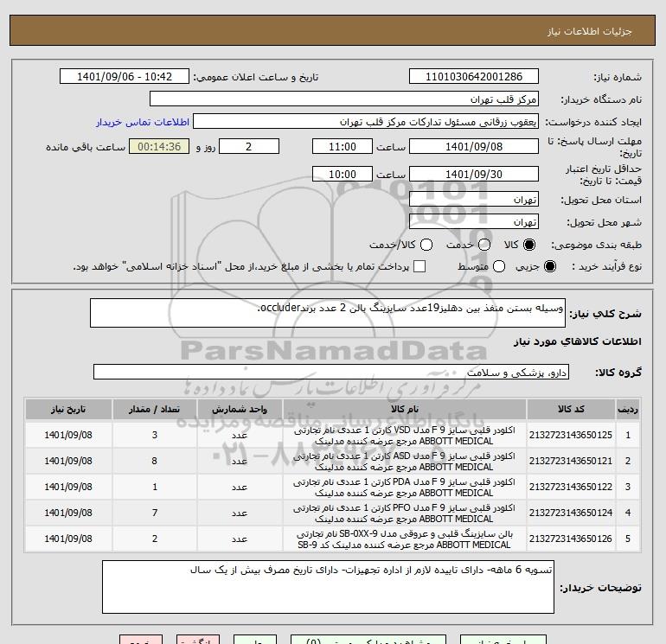The image size is (666, 644).
Task: Click the buyer name field مرکز قلب تهران
Action: tap(344, 99)
